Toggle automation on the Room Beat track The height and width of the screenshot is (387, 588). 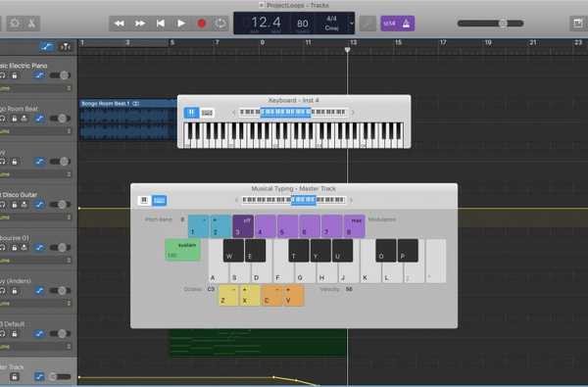39,119
